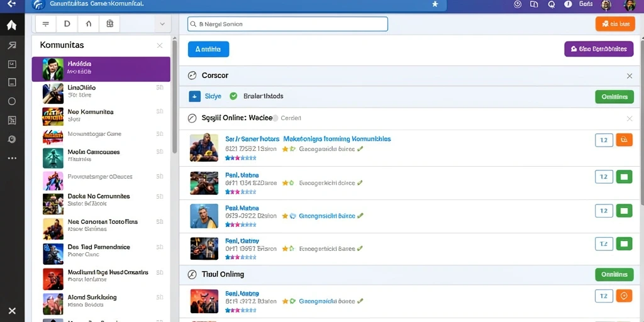Click the D toolbar icon

(x=67, y=24)
